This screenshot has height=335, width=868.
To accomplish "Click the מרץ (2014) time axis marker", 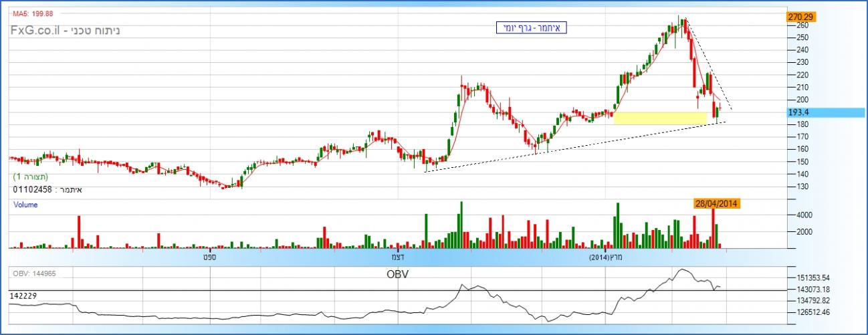I will pyautogui.click(x=607, y=257).
